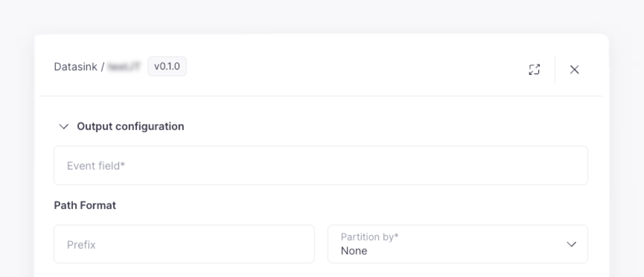The image size is (644, 277).
Task: Click the Datasink breadcrumb label
Action: (x=76, y=67)
